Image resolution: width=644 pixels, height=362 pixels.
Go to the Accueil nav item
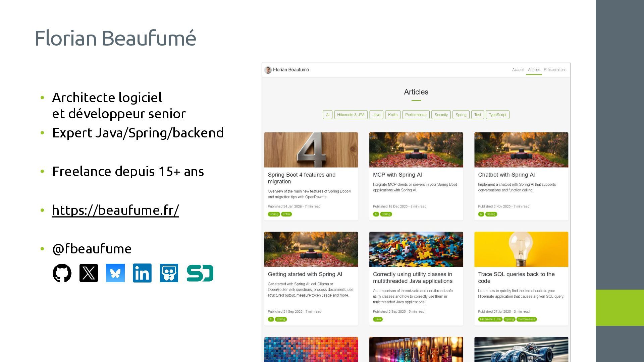pyautogui.click(x=518, y=70)
